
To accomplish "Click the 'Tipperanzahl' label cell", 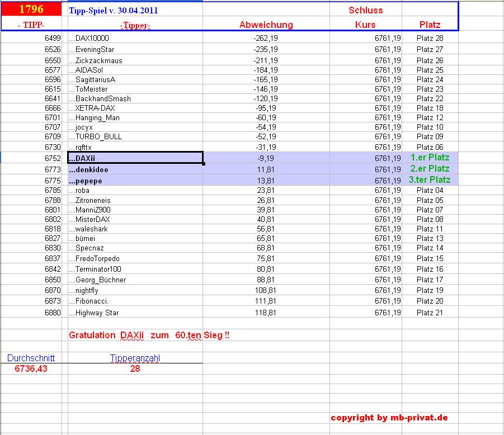I will (135, 358).
